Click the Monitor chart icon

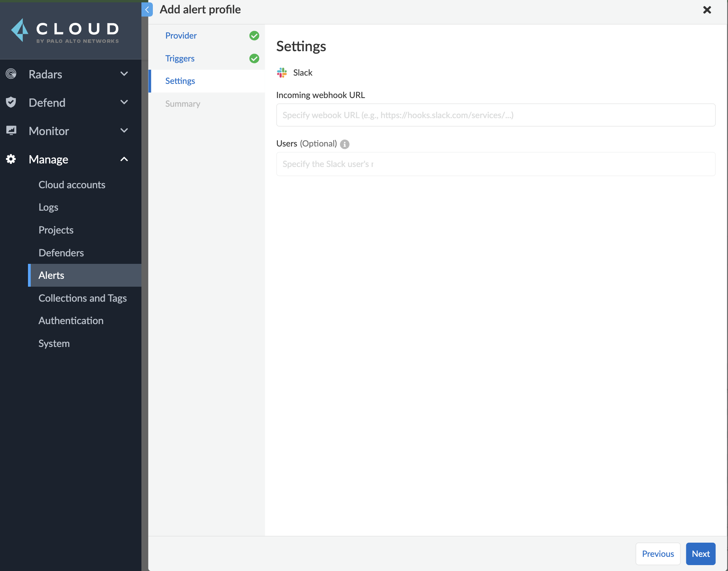coord(11,130)
